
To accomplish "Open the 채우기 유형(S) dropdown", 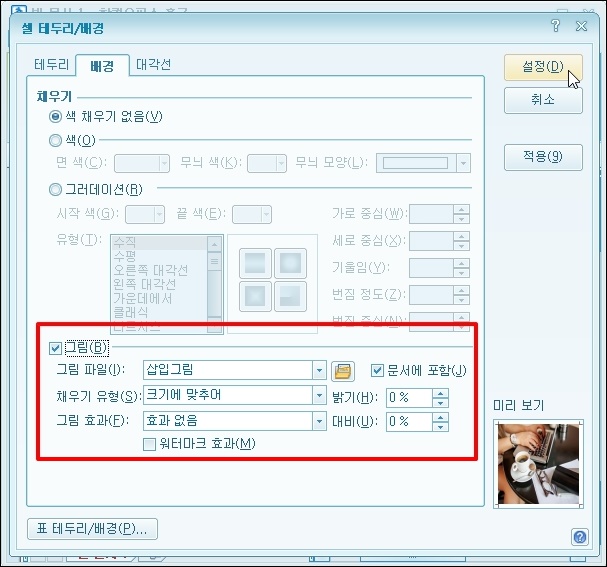I will coord(319,396).
